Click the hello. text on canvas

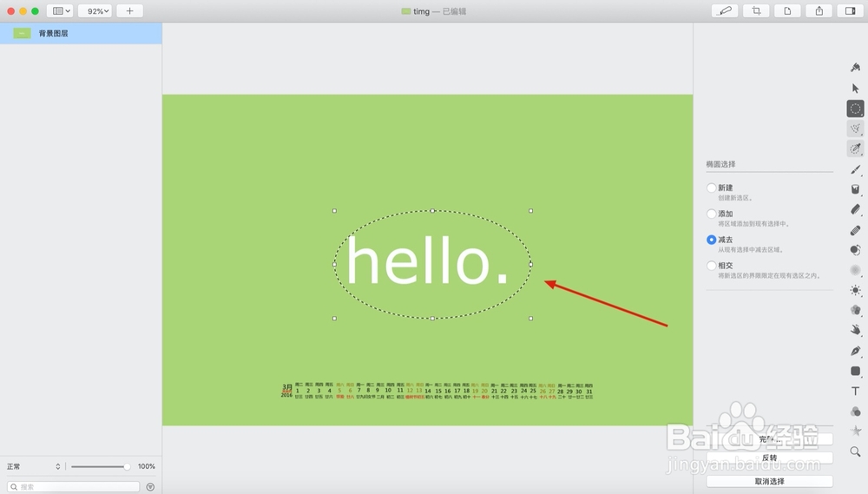pos(427,260)
